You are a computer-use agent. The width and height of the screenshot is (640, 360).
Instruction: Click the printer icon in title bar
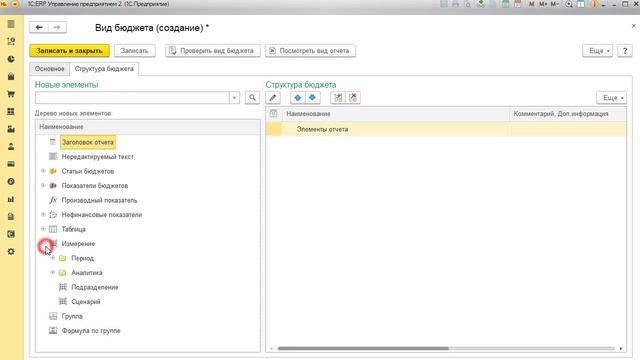pyautogui.click(x=456, y=4)
